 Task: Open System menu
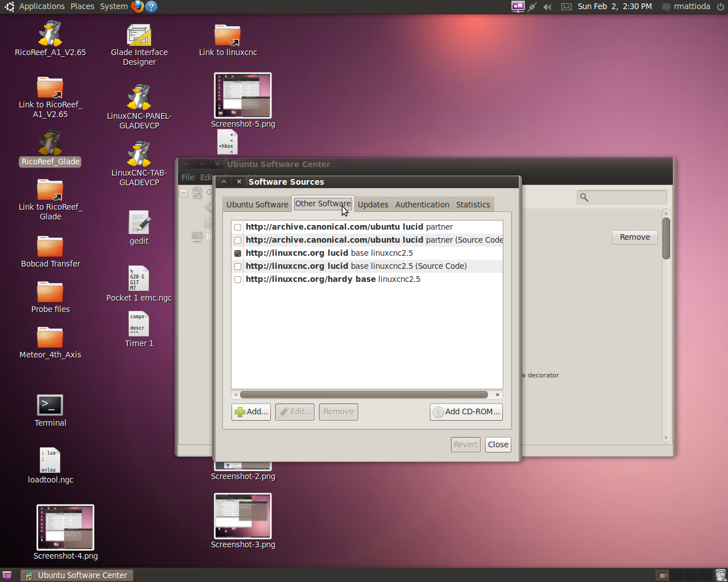click(114, 6)
